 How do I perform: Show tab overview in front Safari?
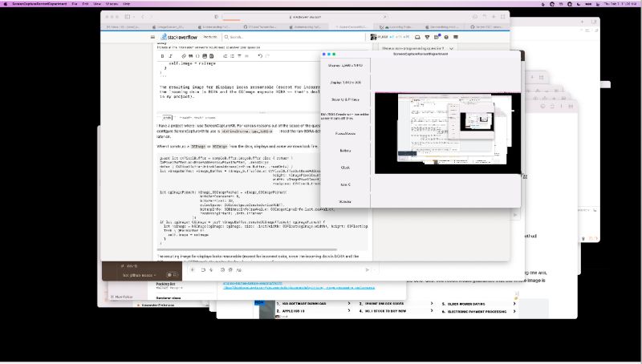click(503, 17)
